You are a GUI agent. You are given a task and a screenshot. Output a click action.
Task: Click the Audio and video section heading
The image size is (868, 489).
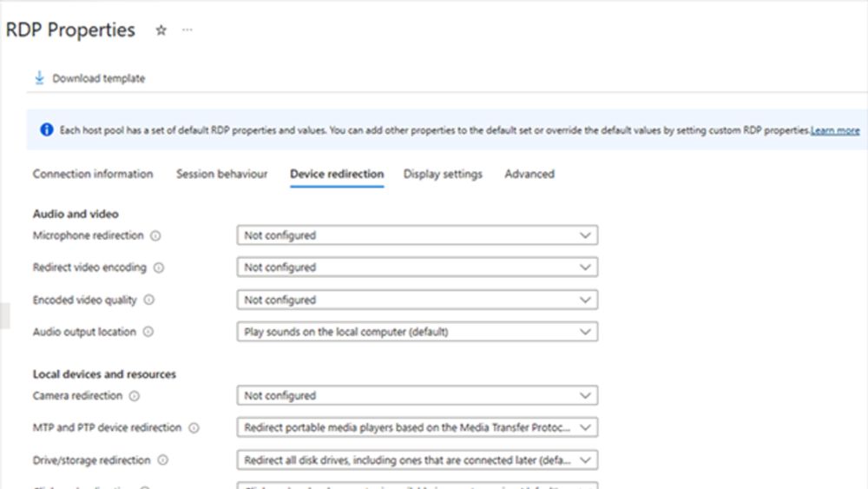tap(76, 214)
